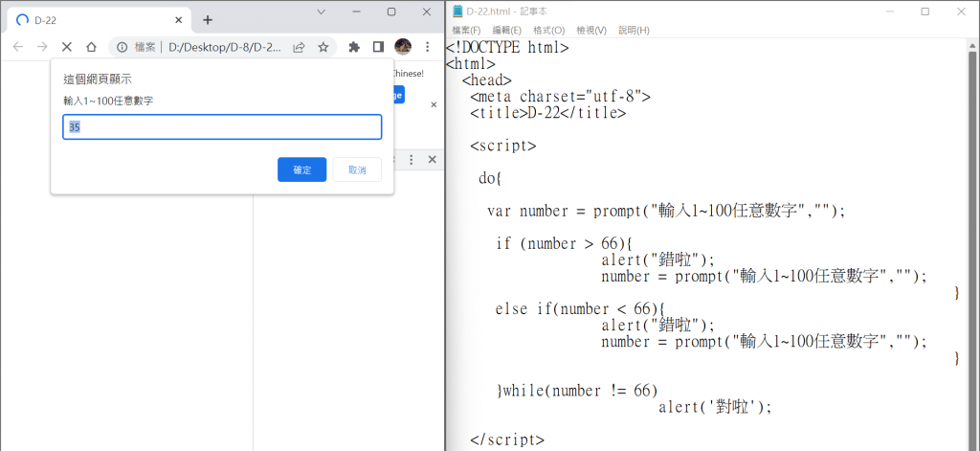Viewport: 980px width, 451px height.
Task: View site information icon in address bar
Action: [x=122, y=47]
